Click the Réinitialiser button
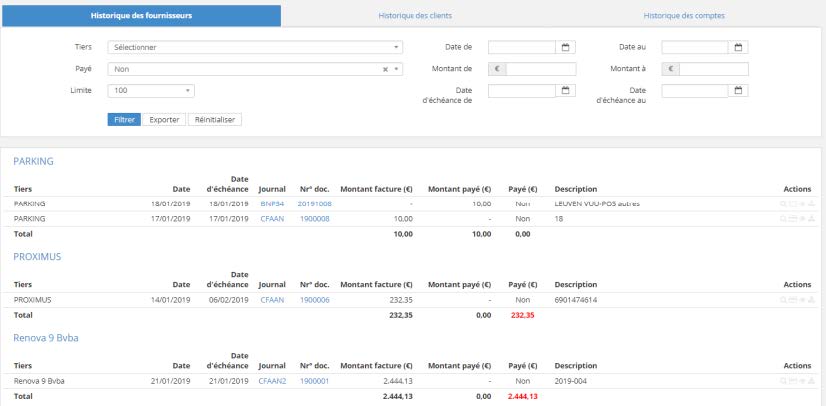826x406 pixels. click(215, 120)
